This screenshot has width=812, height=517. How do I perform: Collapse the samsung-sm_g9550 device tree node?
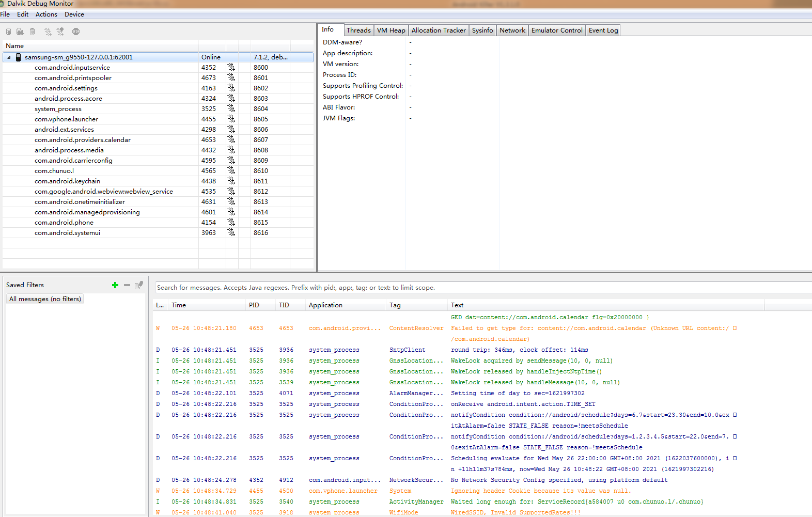coord(9,57)
